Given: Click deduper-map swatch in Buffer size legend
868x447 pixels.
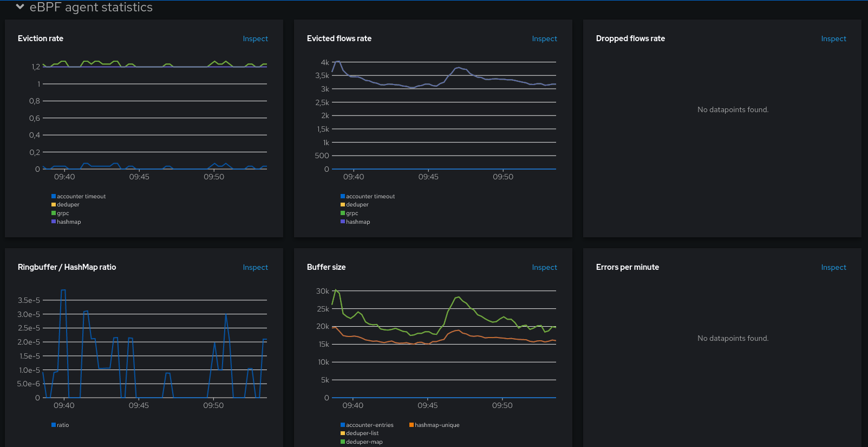Looking at the screenshot, I should tap(343, 442).
